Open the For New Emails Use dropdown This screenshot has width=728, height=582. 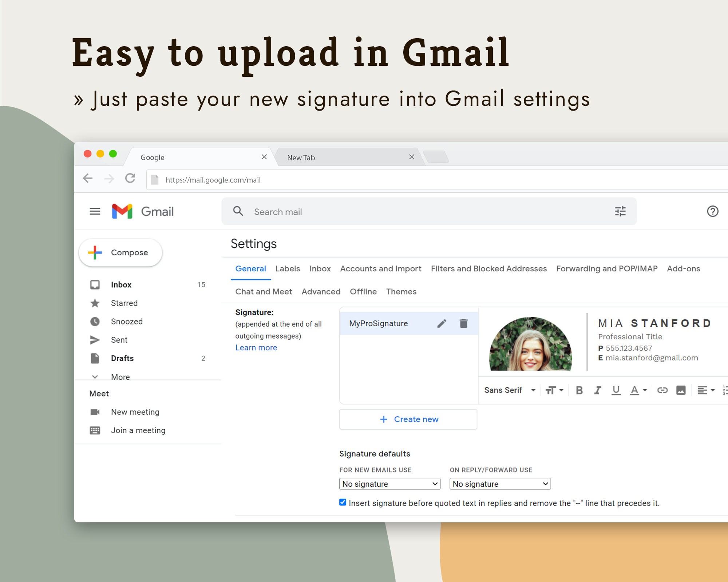coord(389,484)
